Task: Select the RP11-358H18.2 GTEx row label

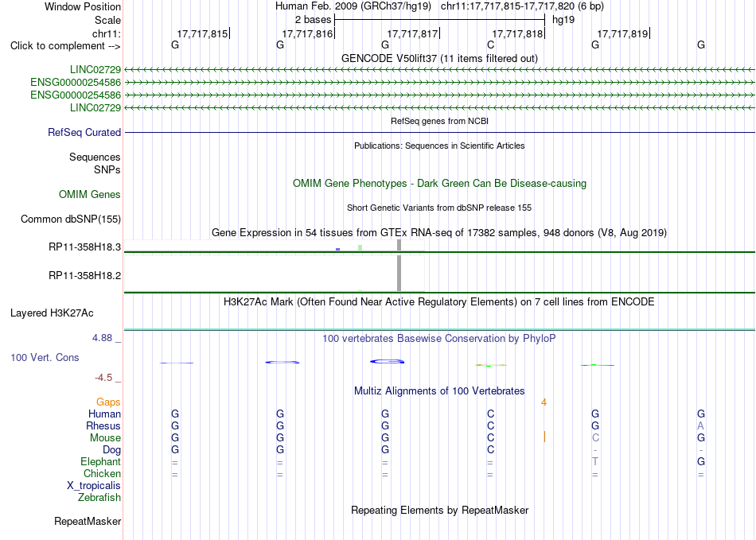Action: point(84,275)
